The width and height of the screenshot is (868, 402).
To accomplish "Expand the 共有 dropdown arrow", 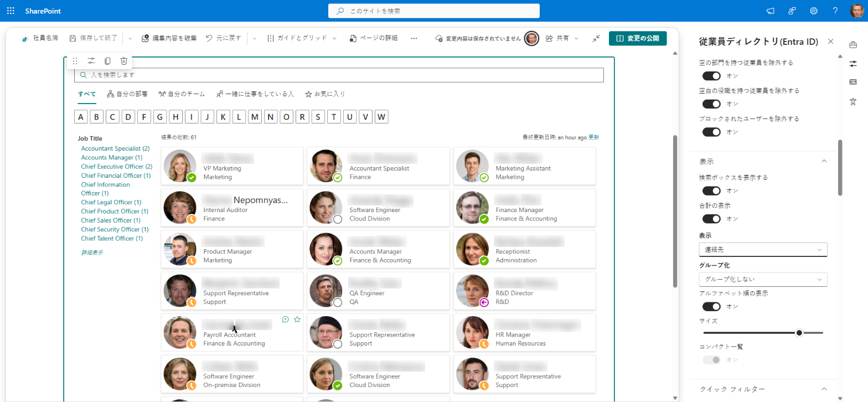I will (x=576, y=38).
